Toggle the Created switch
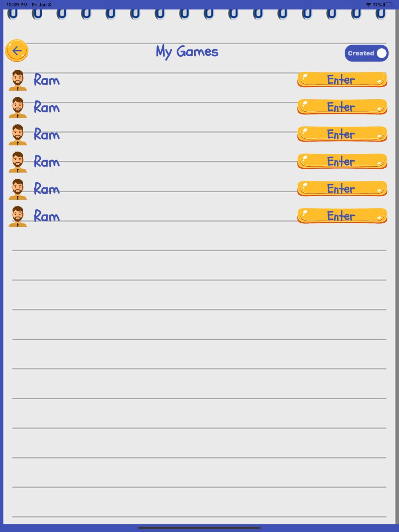The height and width of the screenshot is (532, 399). pos(366,53)
